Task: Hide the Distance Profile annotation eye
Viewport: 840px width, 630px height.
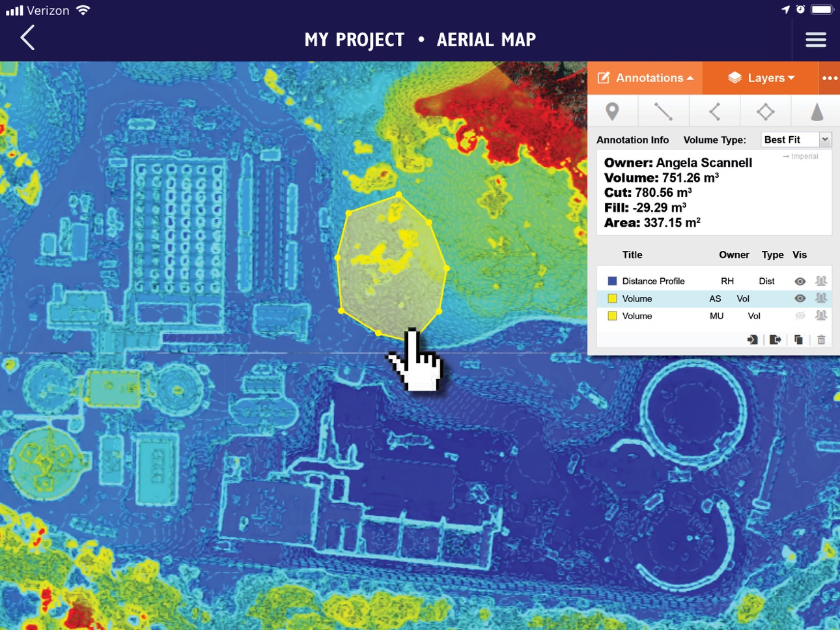Action: 800,281
